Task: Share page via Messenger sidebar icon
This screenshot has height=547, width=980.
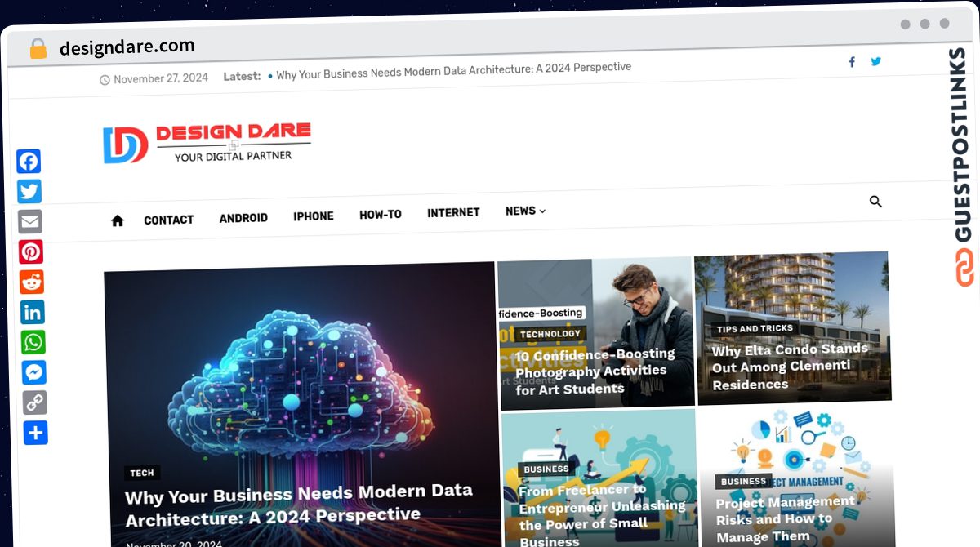Action: click(34, 372)
